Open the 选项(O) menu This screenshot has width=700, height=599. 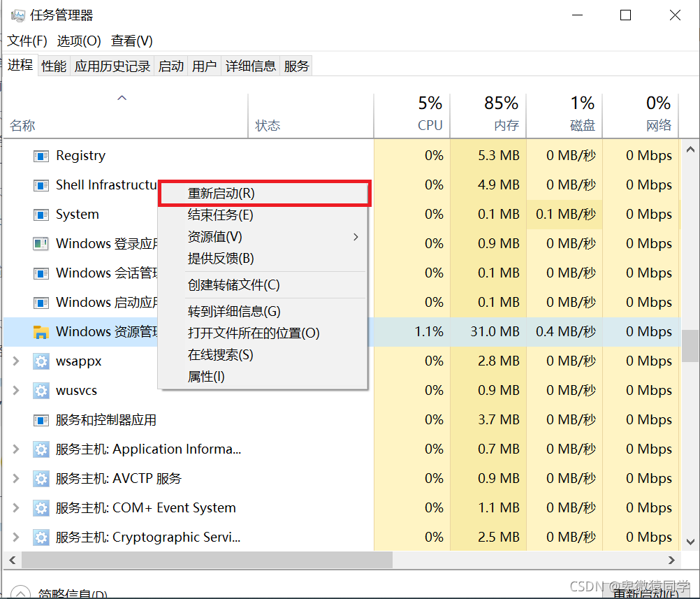click(79, 41)
